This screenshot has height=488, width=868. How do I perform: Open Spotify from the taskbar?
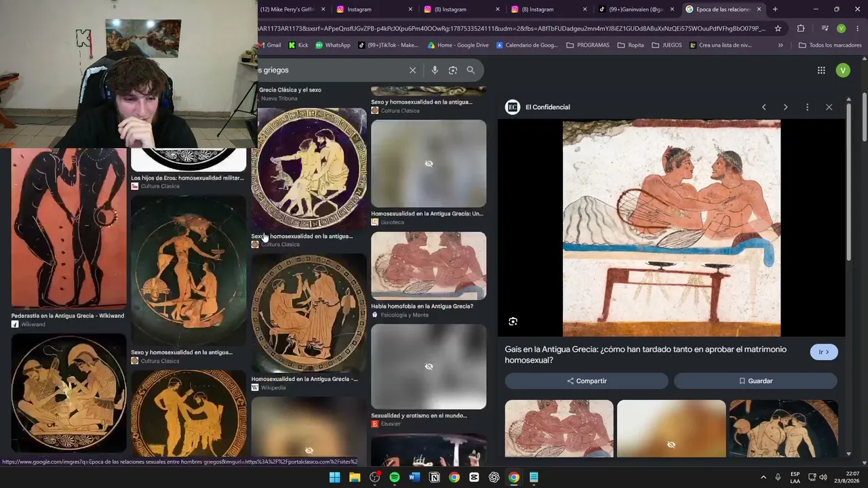[395, 477]
